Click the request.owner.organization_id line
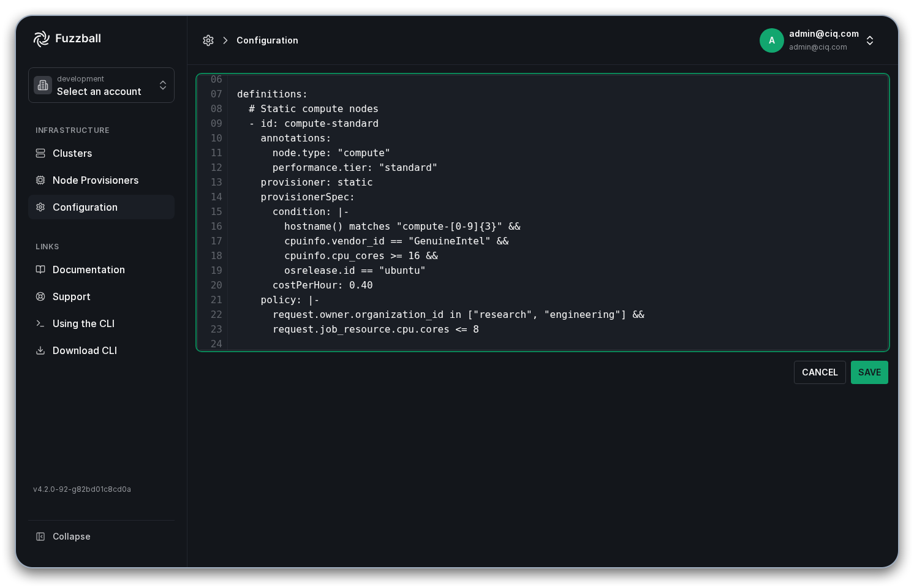The width and height of the screenshot is (914, 588). 458,314
